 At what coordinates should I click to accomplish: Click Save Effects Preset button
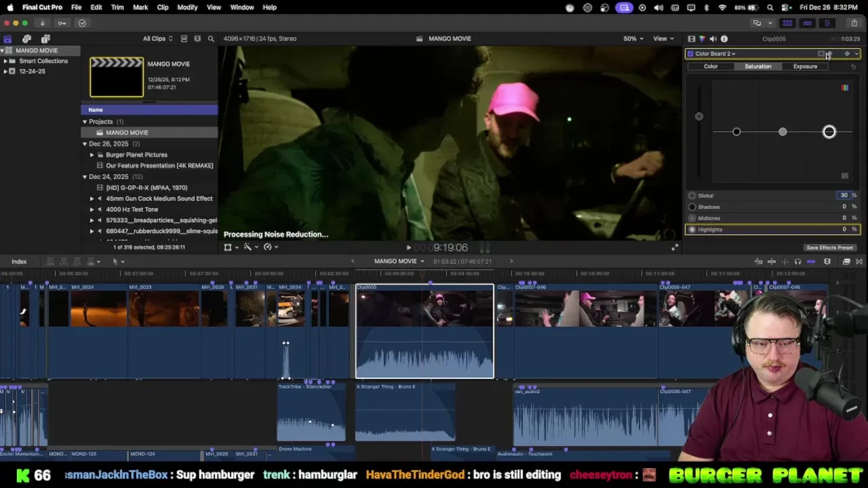(x=829, y=248)
